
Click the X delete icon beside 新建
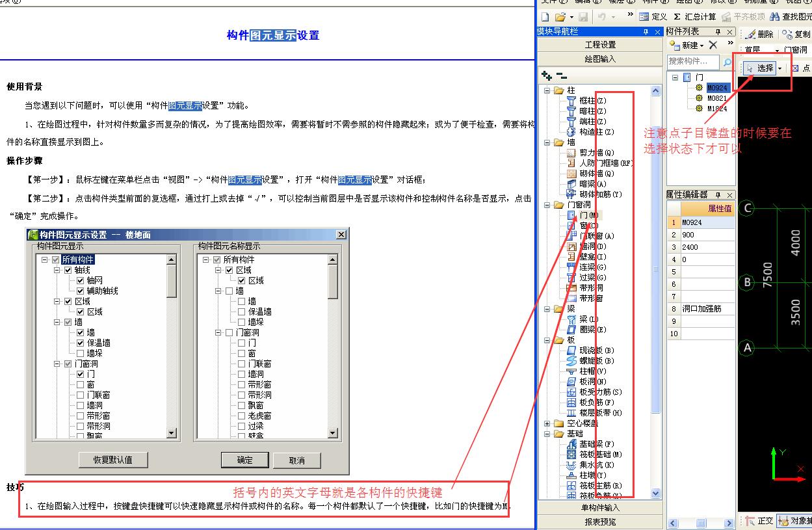click(x=713, y=45)
